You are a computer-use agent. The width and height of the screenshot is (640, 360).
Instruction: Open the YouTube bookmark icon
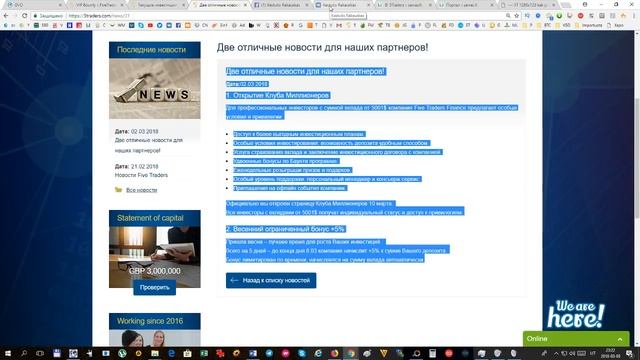coord(150,25)
